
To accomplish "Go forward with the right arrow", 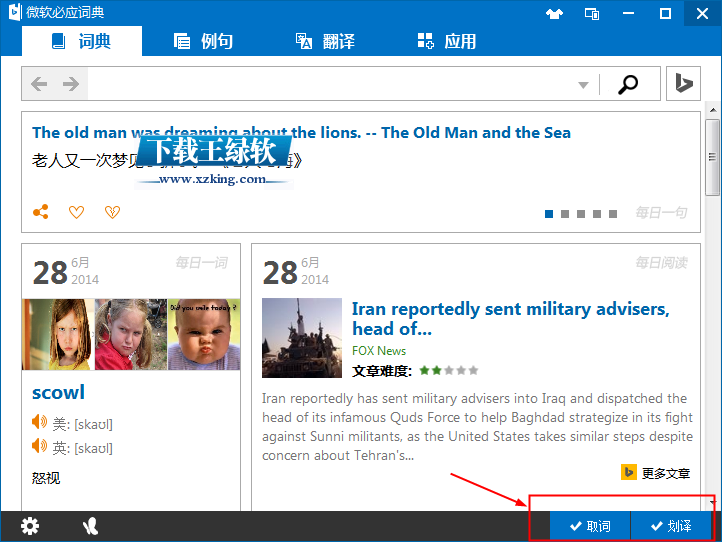I will click(x=71, y=84).
